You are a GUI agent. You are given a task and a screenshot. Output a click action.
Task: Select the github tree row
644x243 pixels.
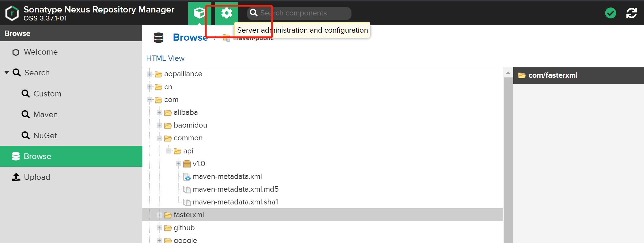coord(323,228)
